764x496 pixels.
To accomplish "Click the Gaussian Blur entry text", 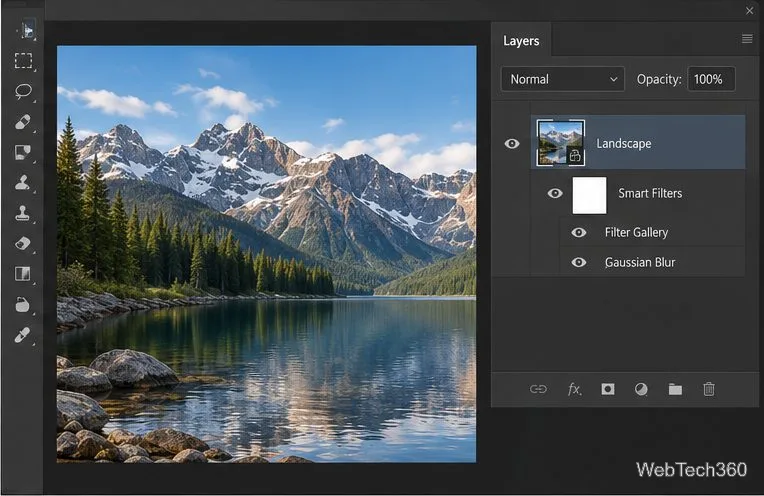I will [x=640, y=262].
